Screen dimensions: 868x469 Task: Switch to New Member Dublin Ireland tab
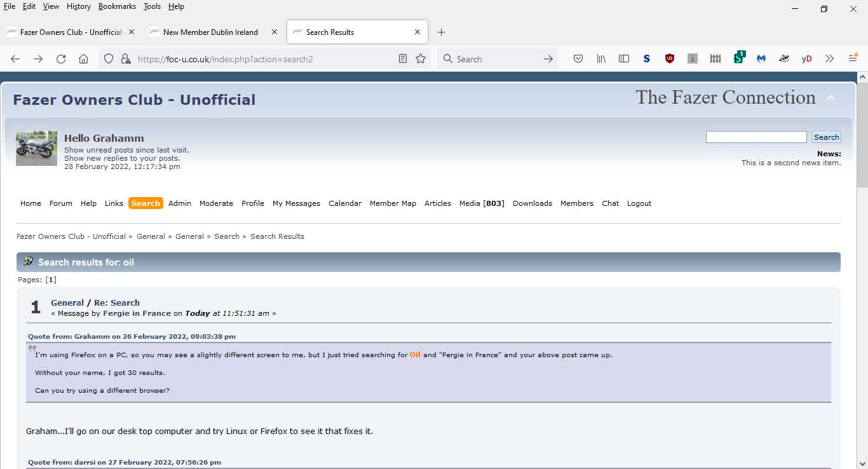click(210, 32)
